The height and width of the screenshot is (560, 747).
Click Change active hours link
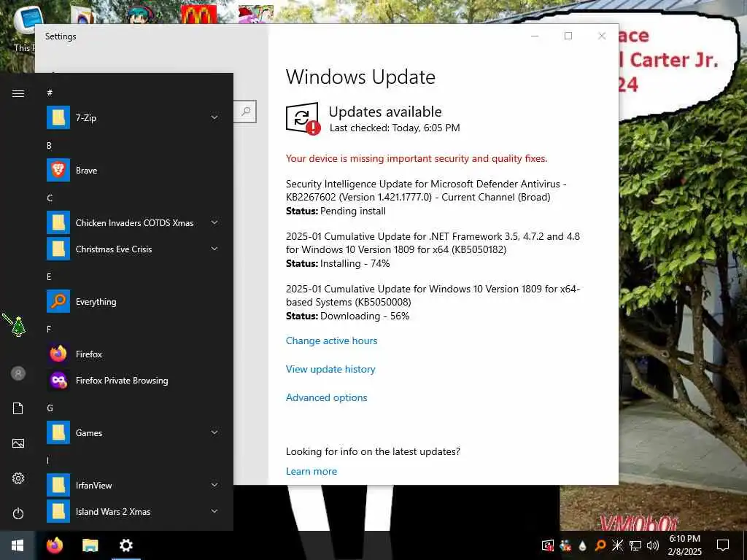332,341
